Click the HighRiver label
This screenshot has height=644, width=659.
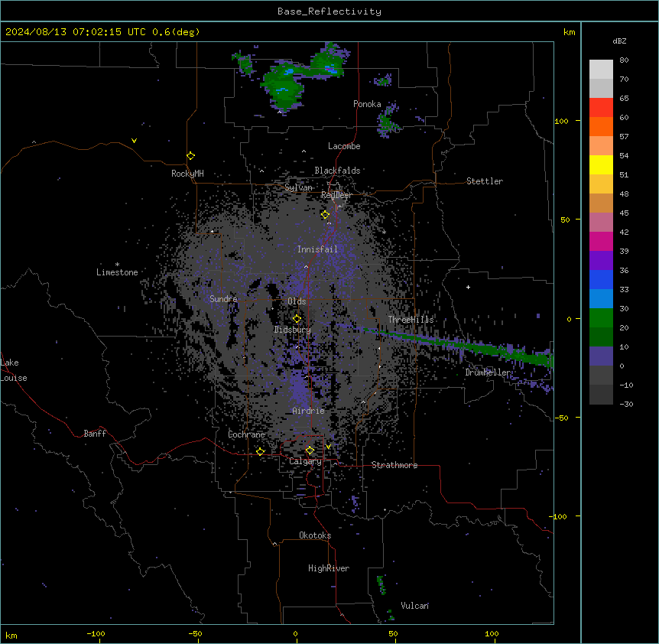click(x=329, y=568)
